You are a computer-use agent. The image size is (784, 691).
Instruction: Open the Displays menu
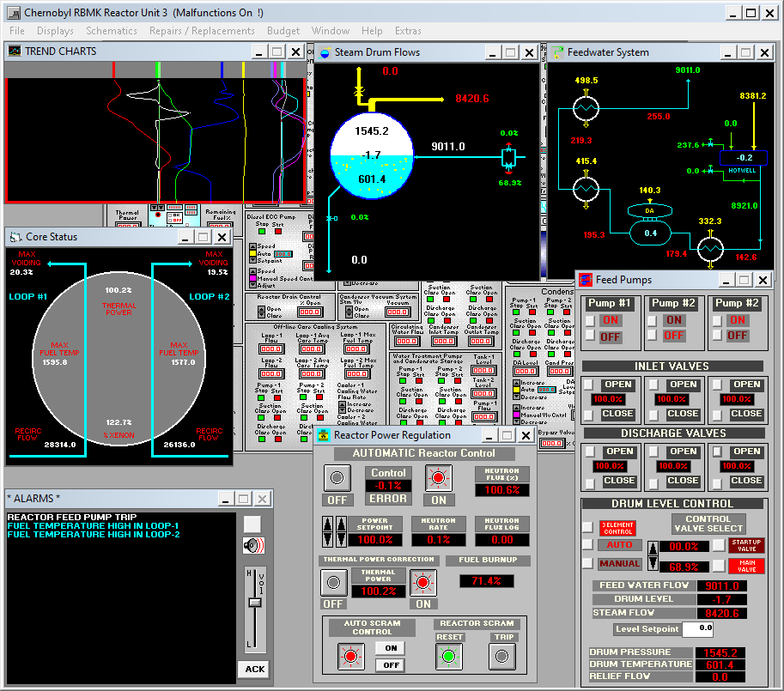pyautogui.click(x=55, y=31)
